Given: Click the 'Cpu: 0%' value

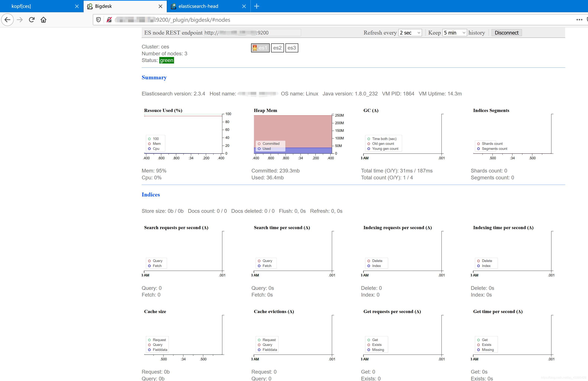Looking at the screenshot, I should (151, 178).
